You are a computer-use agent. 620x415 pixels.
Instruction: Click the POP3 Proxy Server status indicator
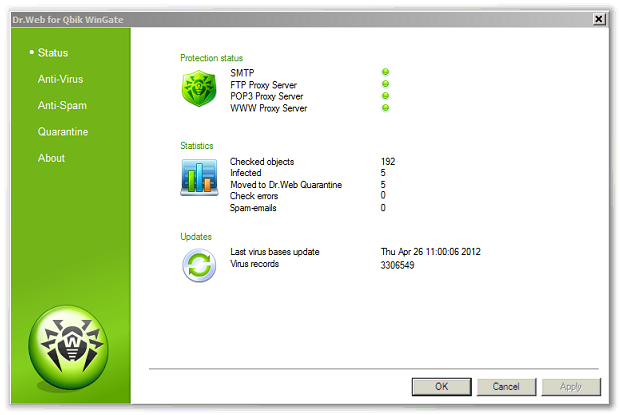385,96
